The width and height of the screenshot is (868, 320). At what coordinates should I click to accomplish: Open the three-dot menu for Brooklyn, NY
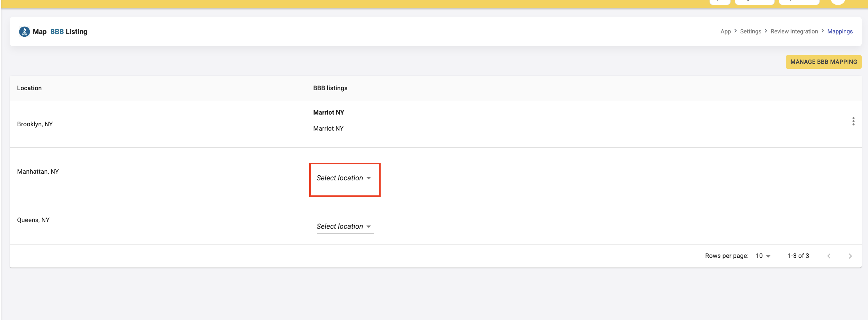[853, 122]
